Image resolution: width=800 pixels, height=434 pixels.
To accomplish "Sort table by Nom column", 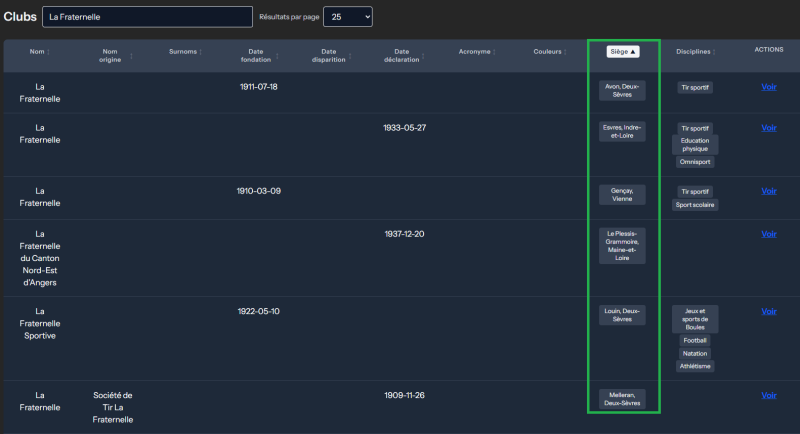I will 40,52.
